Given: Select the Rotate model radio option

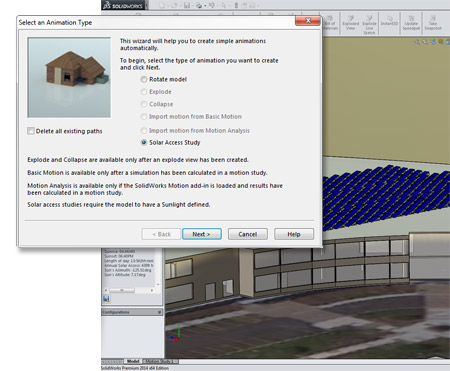Looking at the screenshot, I should (144, 79).
